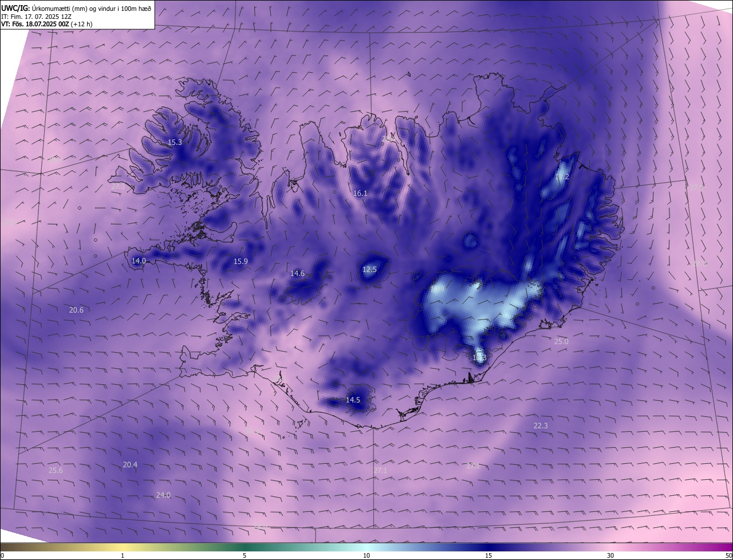The height and width of the screenshot is (560, 733).
Task: Click the 50 tick on color scale
Action: [728, 555]
